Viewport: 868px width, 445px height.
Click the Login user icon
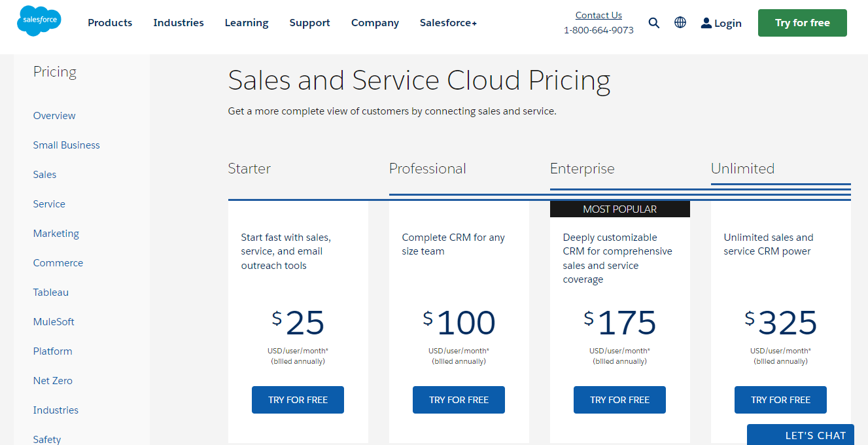706,23
